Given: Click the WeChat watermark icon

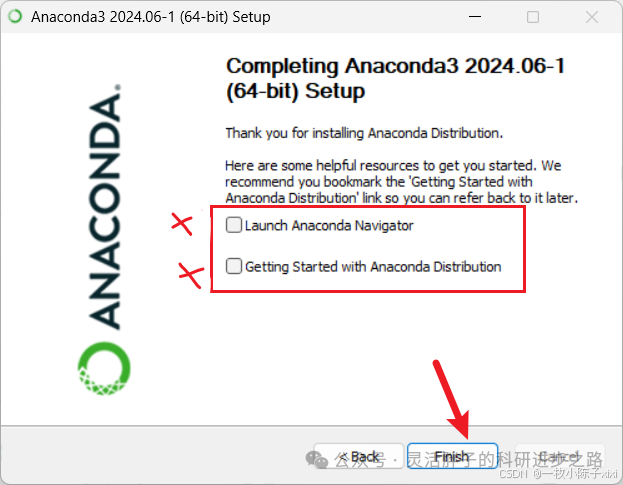Looking at the screenshot, I should [x=317, y=460].
